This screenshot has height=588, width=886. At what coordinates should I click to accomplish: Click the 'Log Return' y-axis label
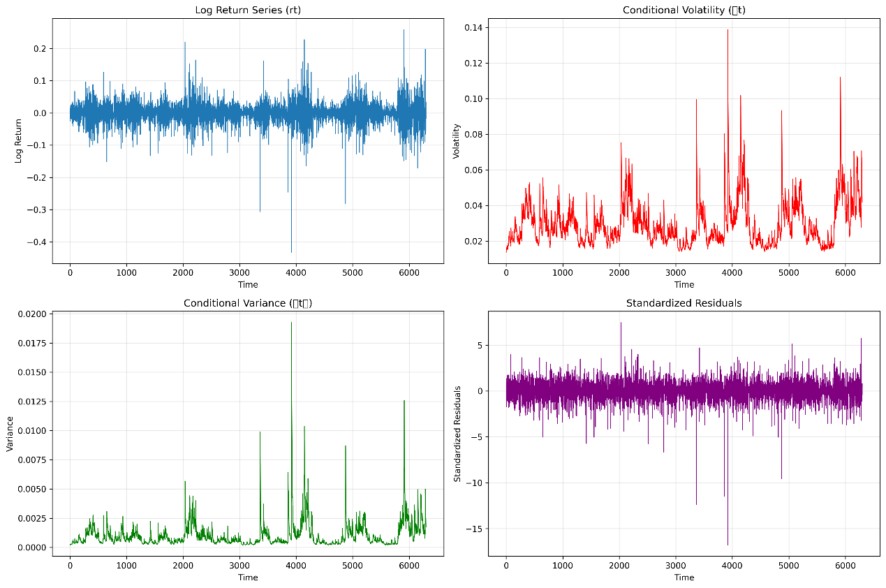tap(18, 141)
